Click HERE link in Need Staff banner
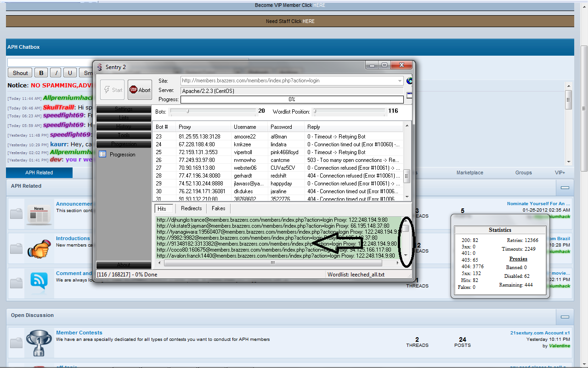 click(x=309, y=21)
